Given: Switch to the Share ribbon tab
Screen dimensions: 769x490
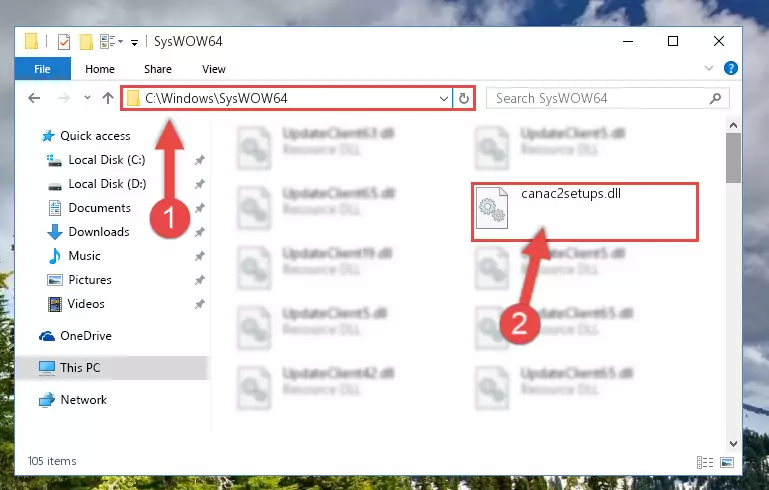Looking at the screenshot, I should (157, 69).
